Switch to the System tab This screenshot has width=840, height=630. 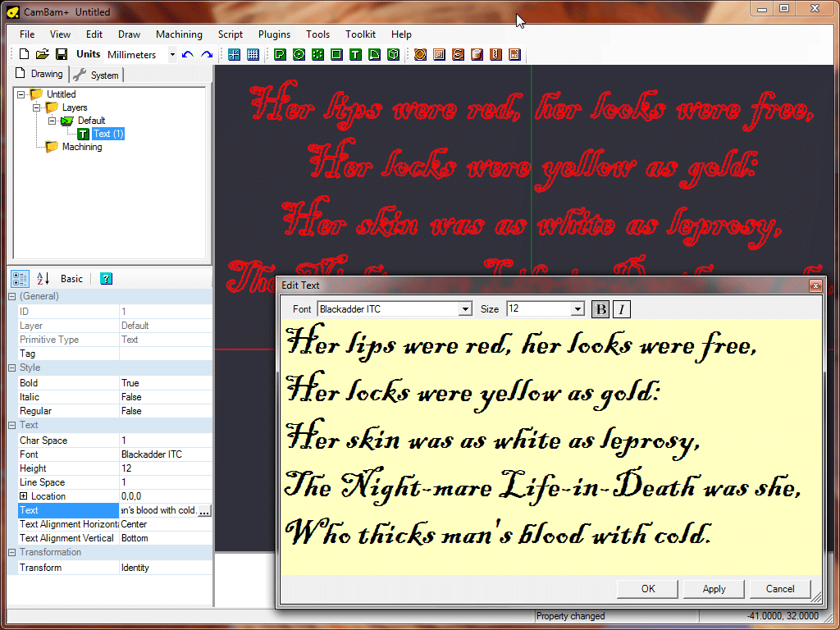(x=97, y=75)
